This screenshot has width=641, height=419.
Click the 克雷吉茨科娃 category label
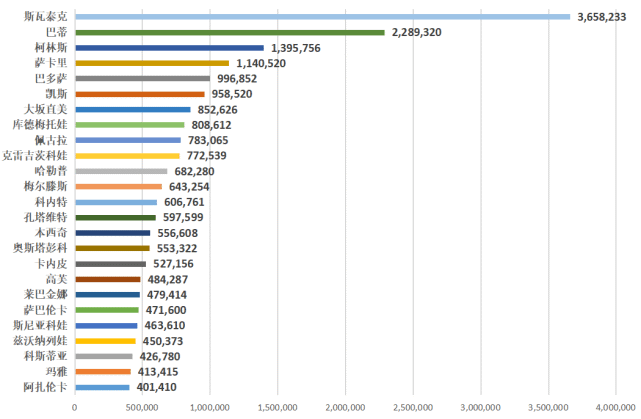[35, 156]
